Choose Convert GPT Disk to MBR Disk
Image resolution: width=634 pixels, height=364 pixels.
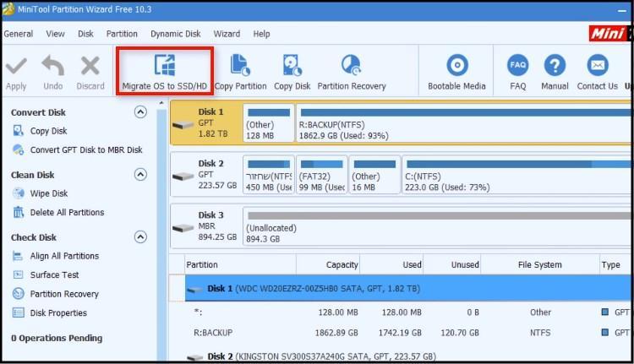[86, 149]
